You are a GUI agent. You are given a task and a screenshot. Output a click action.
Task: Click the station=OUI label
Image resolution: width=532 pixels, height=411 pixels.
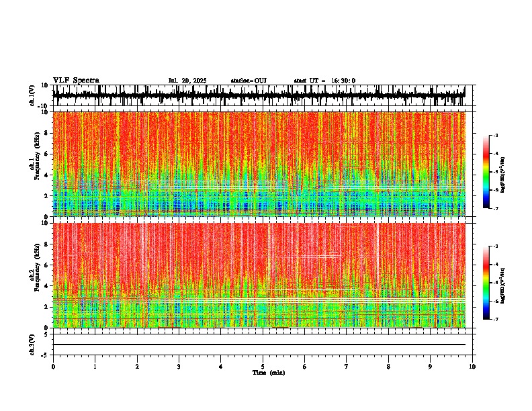point(249,81)
